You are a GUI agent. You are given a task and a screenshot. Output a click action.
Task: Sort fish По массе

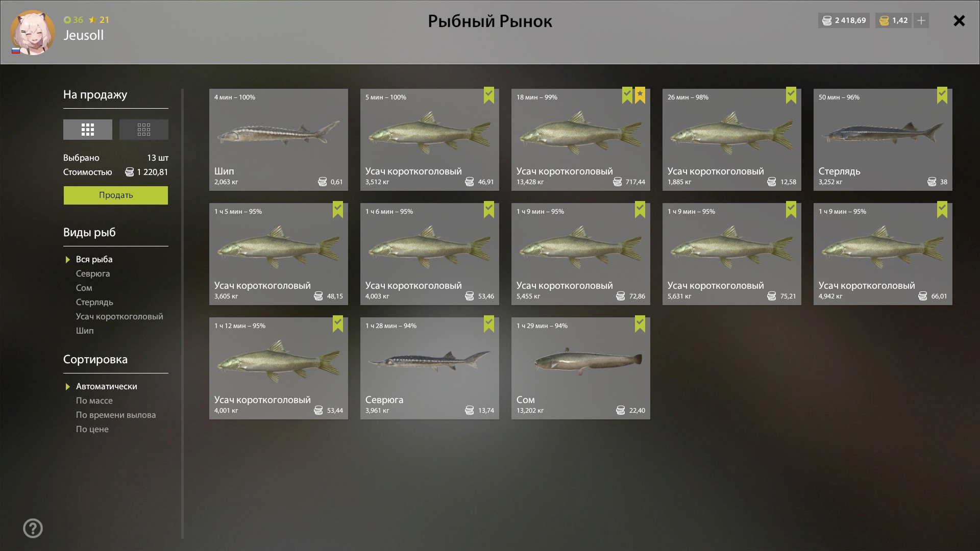point(94,400)
